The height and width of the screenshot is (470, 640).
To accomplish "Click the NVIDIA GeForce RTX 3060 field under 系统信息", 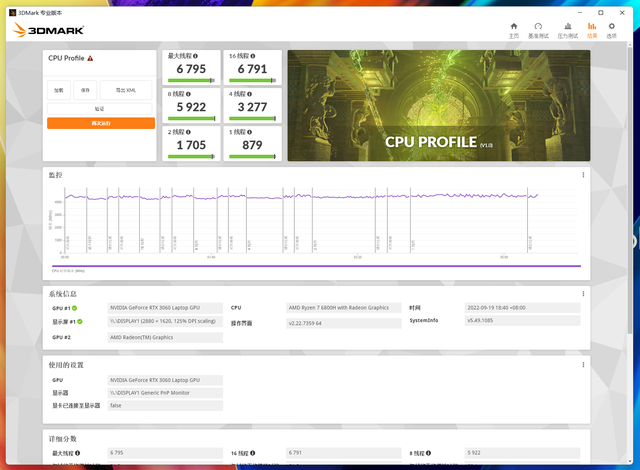I will [x=165, y=308].
